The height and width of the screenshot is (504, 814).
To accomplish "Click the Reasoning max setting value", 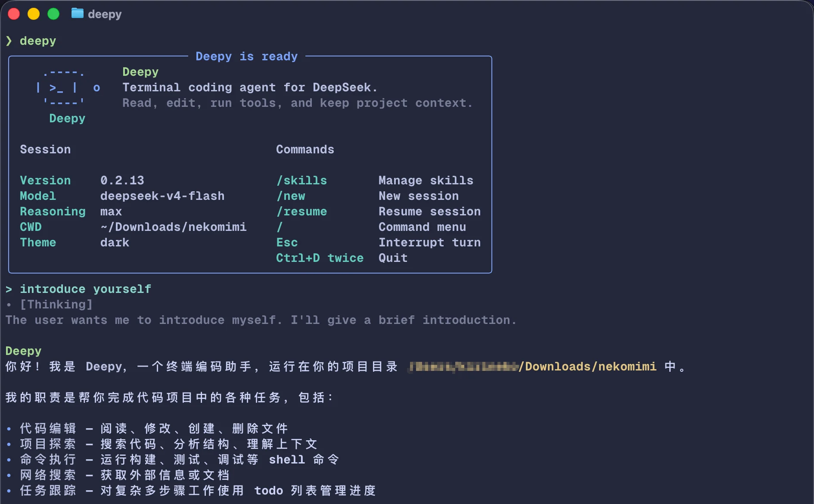I will pyautogui.click(x=111, y=212).
